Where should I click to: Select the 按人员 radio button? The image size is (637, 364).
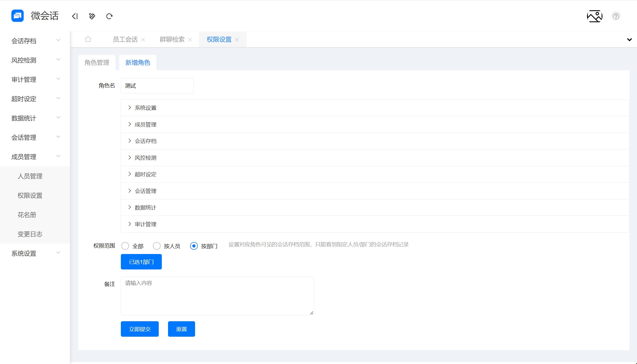[157, 246]
